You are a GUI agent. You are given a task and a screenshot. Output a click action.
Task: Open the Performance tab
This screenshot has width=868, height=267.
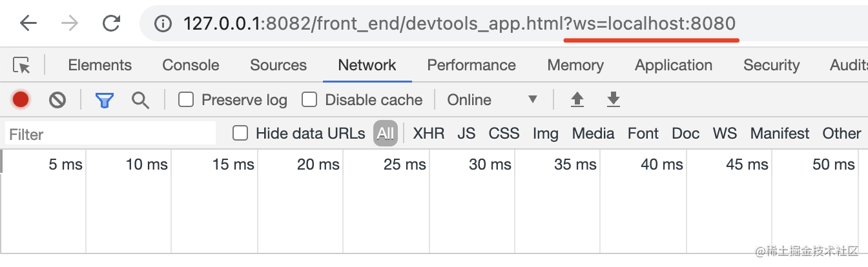[x=471, y=65]
